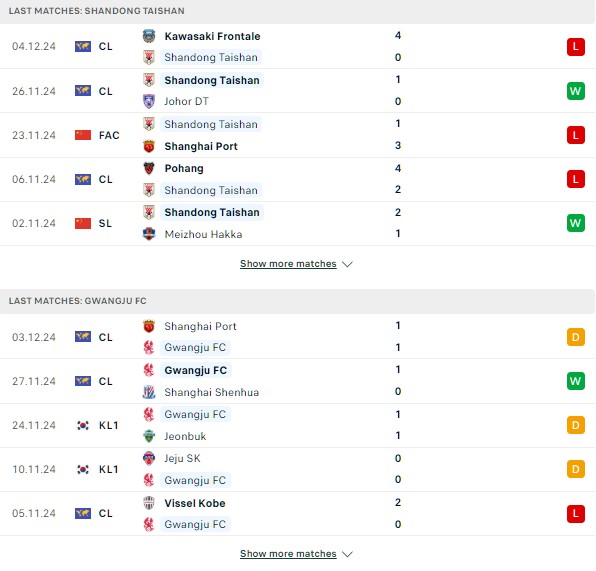Click the China flag next to FAC
The image size is (596, 571).
83,135
